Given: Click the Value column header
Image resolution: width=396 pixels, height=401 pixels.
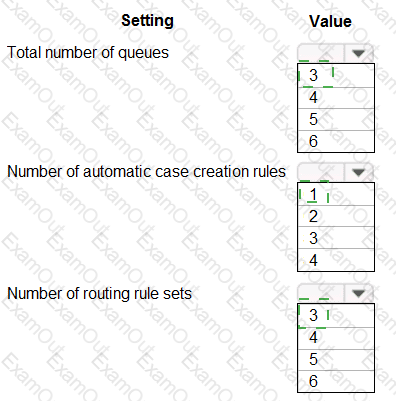Looking at the screenshot, I should (330, 22).
